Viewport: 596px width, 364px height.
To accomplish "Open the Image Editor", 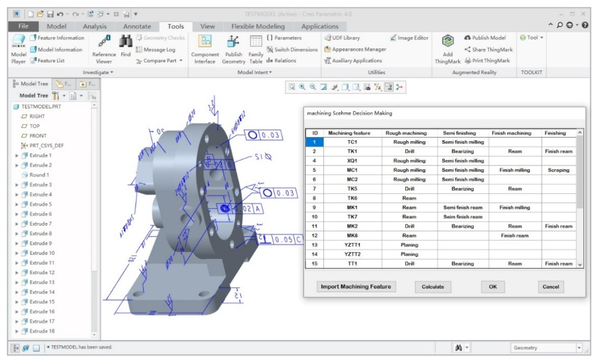I will pos(409,38).
